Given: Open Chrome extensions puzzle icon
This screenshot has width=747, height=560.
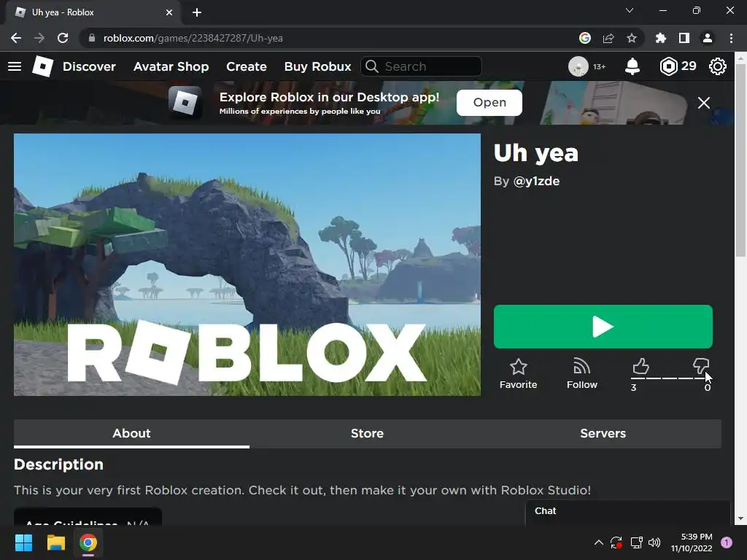Looking at the screenshot, I should 661,38.
